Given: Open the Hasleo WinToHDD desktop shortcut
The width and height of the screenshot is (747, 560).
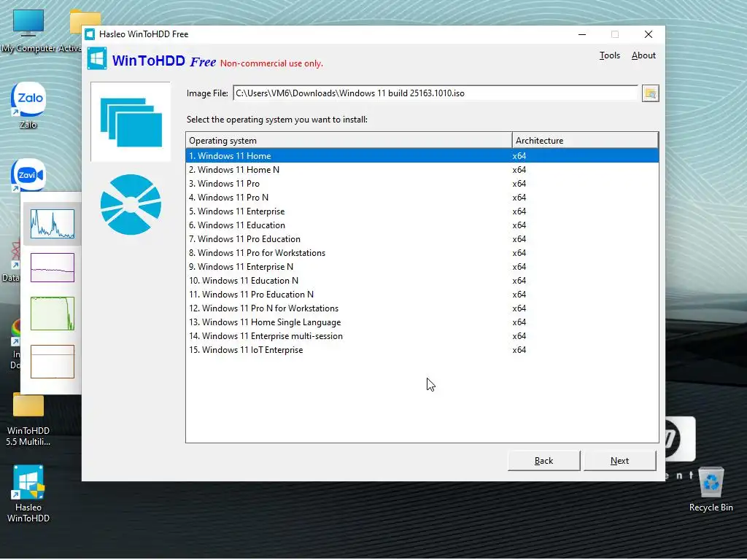Looking at the screenshot, I should coord(28,494).
